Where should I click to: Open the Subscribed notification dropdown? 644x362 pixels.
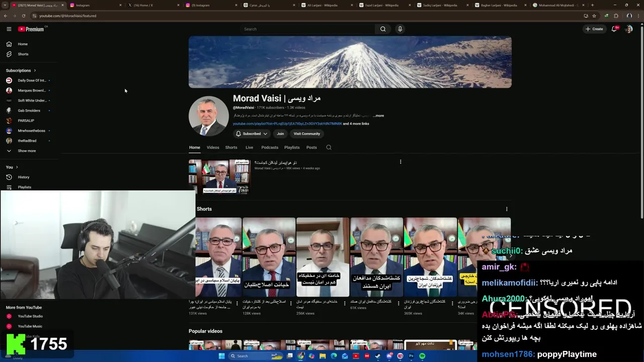(252, 134)
